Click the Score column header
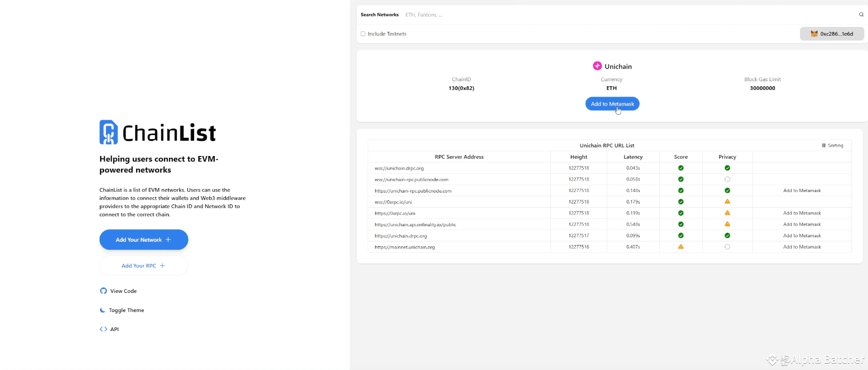Viewport: 868px width, 370px height. click(681, 157)
